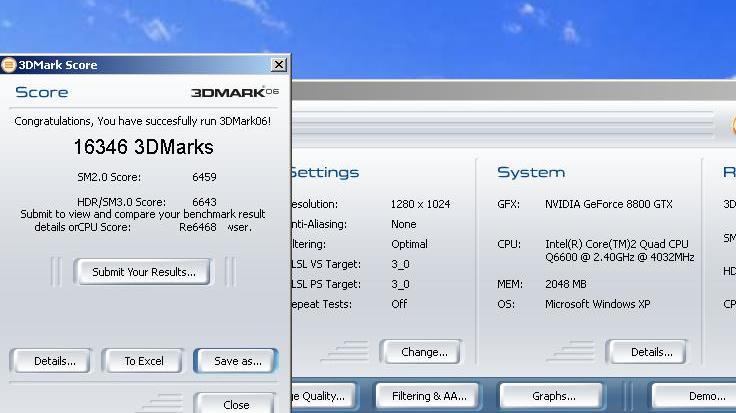Click the 3DMark06 logo in Score dialog
The height and width of the screenshot is (413, 736).
[235, 92]
